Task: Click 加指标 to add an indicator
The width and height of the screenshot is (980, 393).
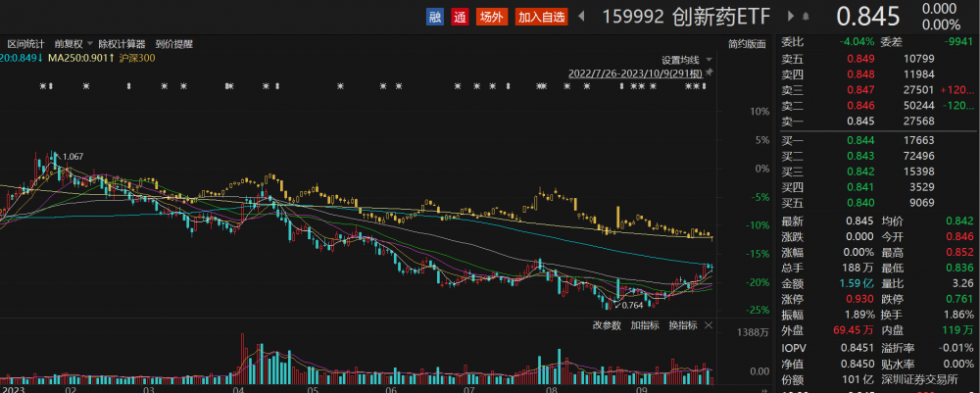Action: click(x=644, y=325)
